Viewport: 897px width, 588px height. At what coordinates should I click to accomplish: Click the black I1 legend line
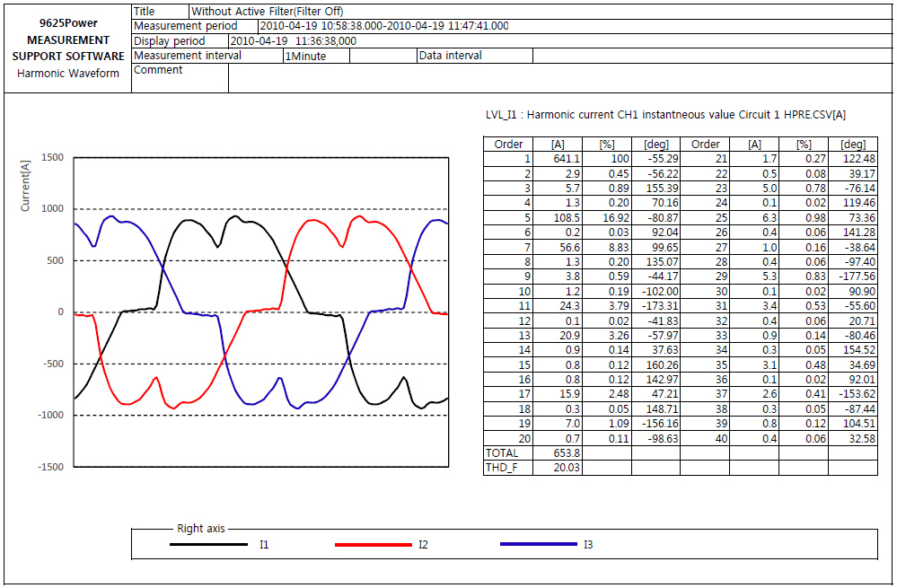point(208,544)
